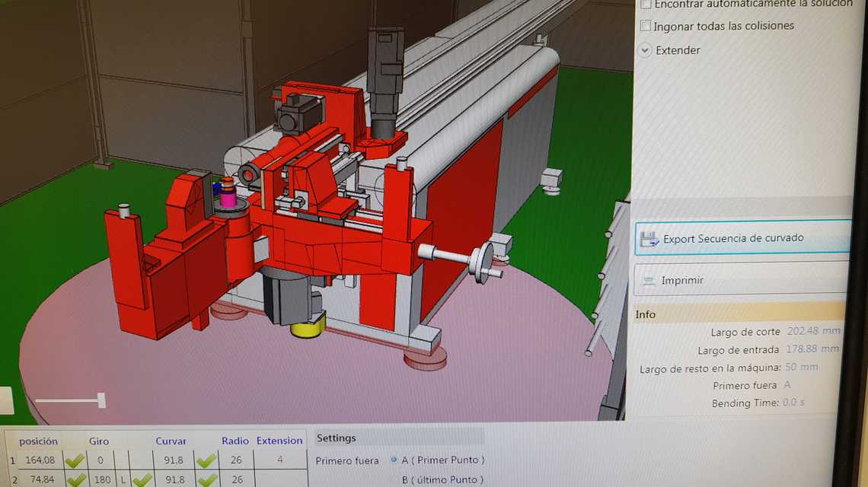Select B (último Punto) radio option
Image resolution: width=868 pixels, height=487 pixels.
pyautogui.click(x=394, y=479)
